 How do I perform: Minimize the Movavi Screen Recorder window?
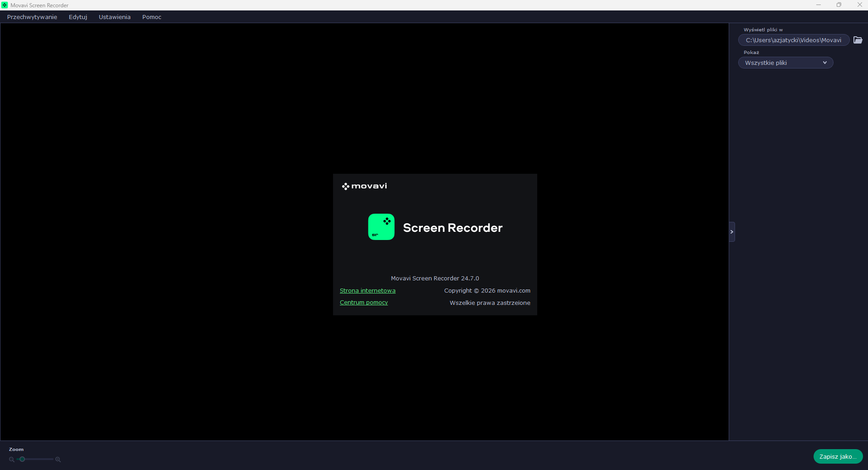coord(819,5)
